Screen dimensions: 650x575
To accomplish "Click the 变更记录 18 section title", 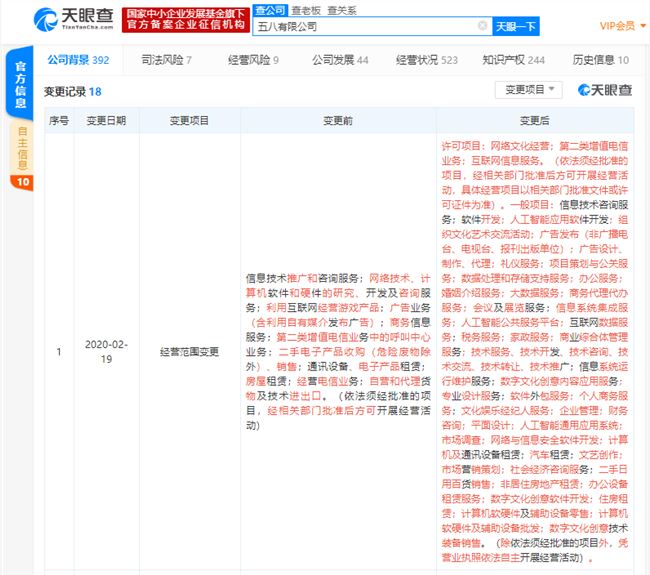I will tap(73, 92).
